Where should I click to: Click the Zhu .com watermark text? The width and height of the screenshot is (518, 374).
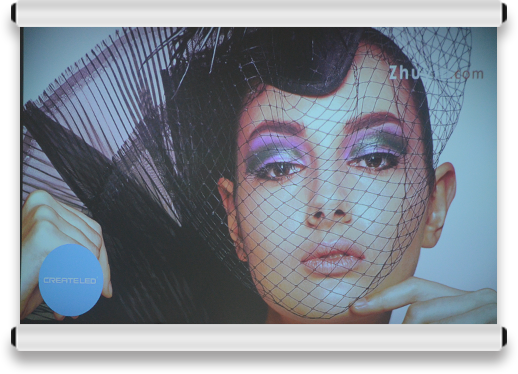[436, 73]
